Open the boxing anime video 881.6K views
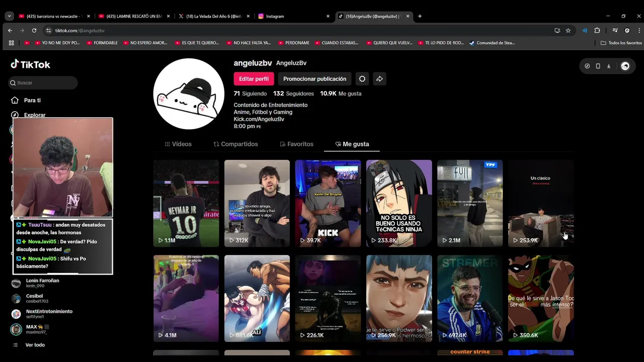Screen dimensions: 644x362 click(x=257, y=298)
